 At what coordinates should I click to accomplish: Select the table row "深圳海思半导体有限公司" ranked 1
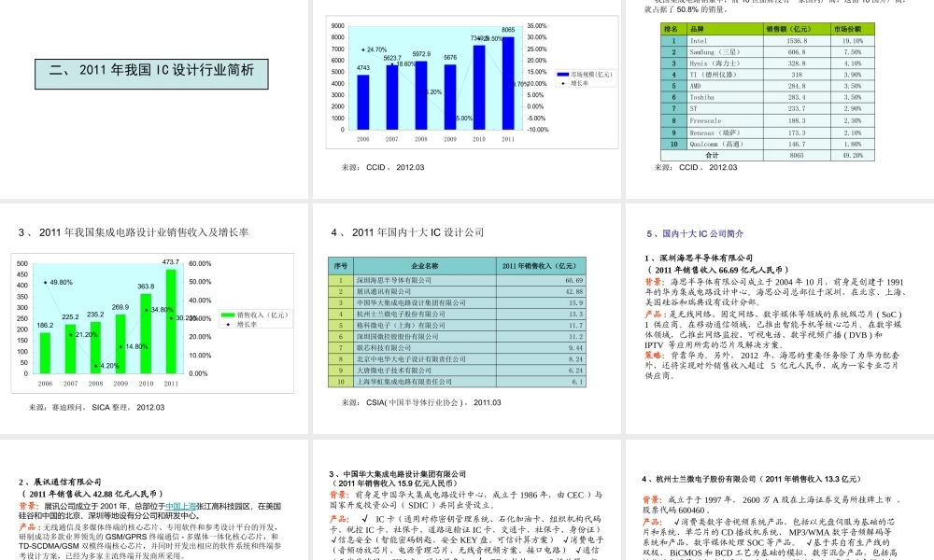[458, 280]
